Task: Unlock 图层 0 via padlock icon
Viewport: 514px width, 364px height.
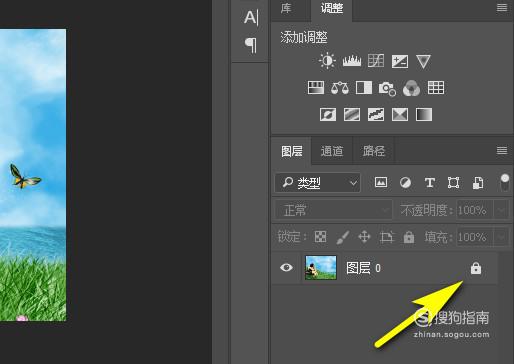Action: pyautogui.click(x=476, y=268)
